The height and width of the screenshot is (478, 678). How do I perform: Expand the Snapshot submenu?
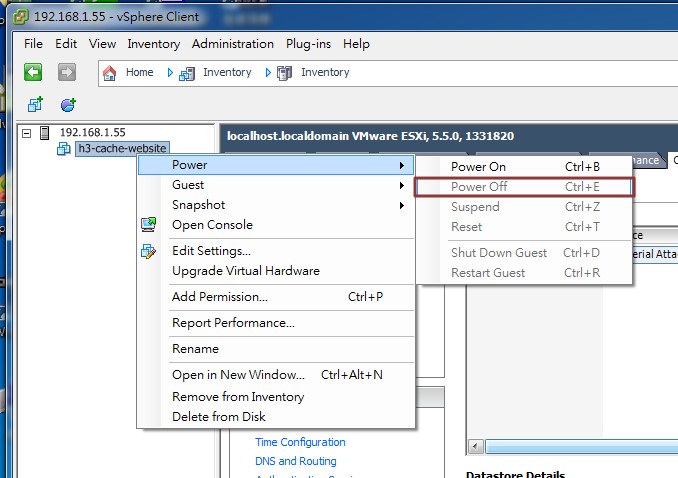402,205
